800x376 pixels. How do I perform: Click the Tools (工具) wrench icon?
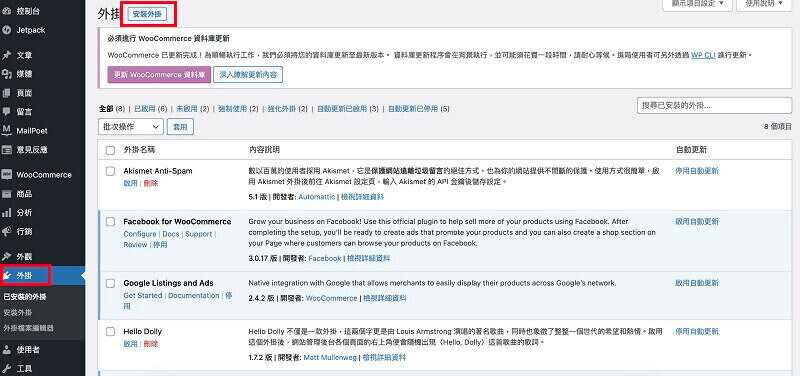tap(7, 369)
